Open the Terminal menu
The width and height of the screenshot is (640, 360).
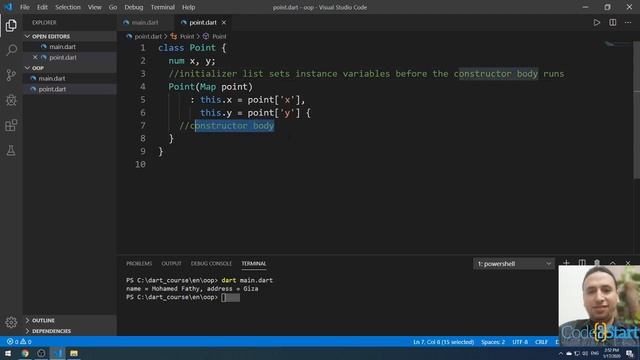coord(162,7)
